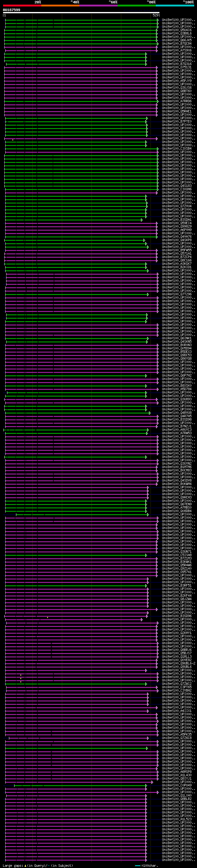Open hit UniRef100_Q5U4I6
197x868 pixels.
(x=177, y=30)
